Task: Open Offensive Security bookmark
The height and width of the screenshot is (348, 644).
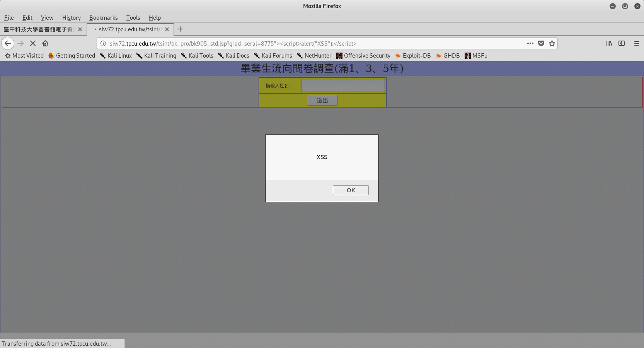Action: [x=363, y=56]
